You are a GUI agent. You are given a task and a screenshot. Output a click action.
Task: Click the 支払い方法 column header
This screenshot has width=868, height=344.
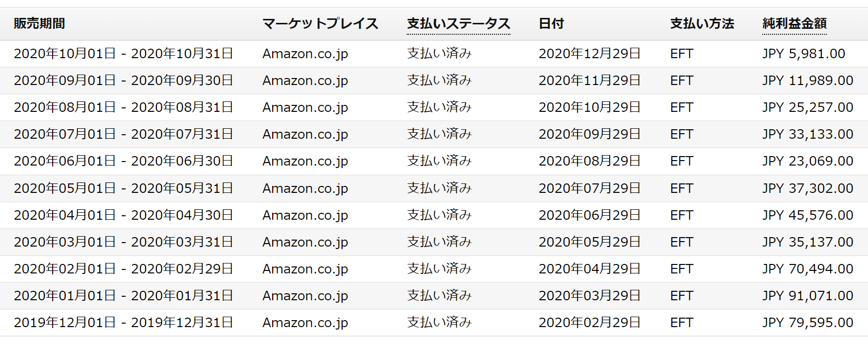click(702, 23)
